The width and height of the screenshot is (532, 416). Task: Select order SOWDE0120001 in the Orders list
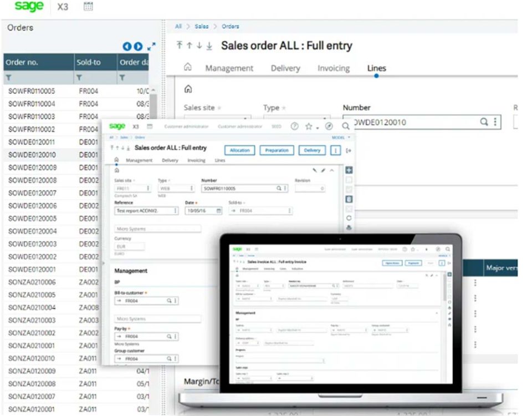tap(32, 270)
